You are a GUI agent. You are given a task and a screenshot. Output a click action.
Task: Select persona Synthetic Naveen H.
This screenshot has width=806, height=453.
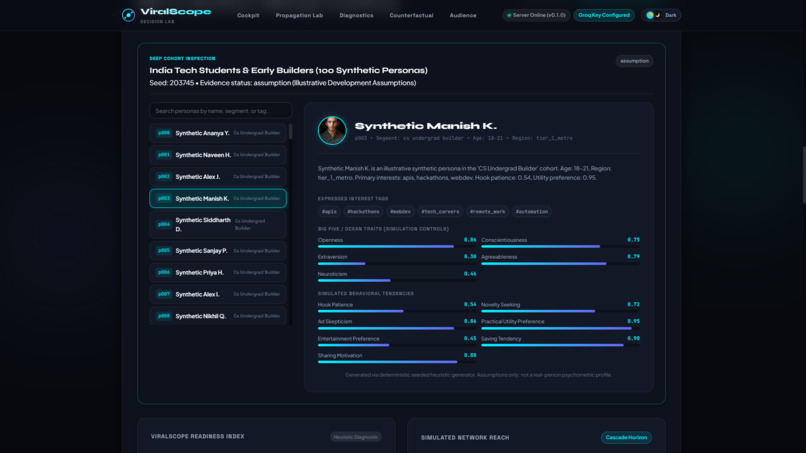coord(218,155)
